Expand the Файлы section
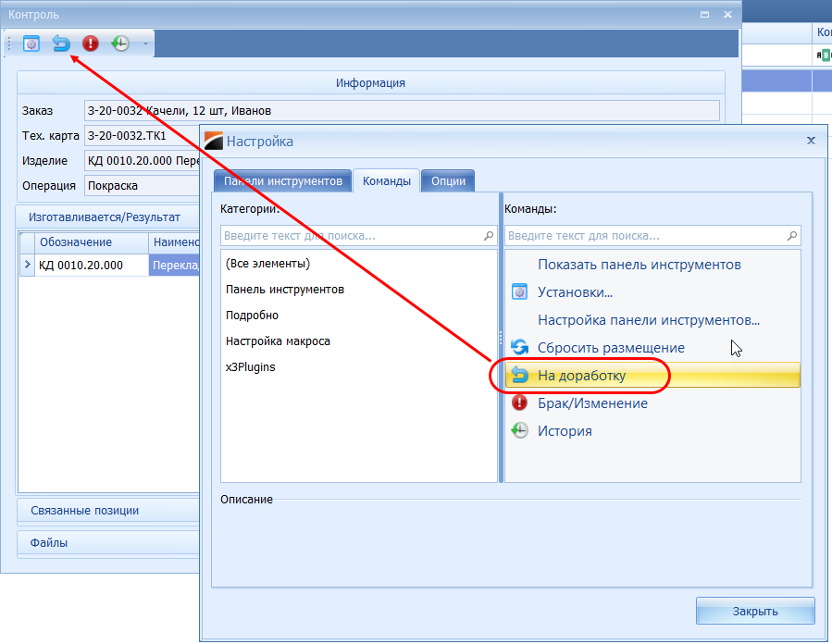Viewport: 832px width, 644px height. coord(49,543)
